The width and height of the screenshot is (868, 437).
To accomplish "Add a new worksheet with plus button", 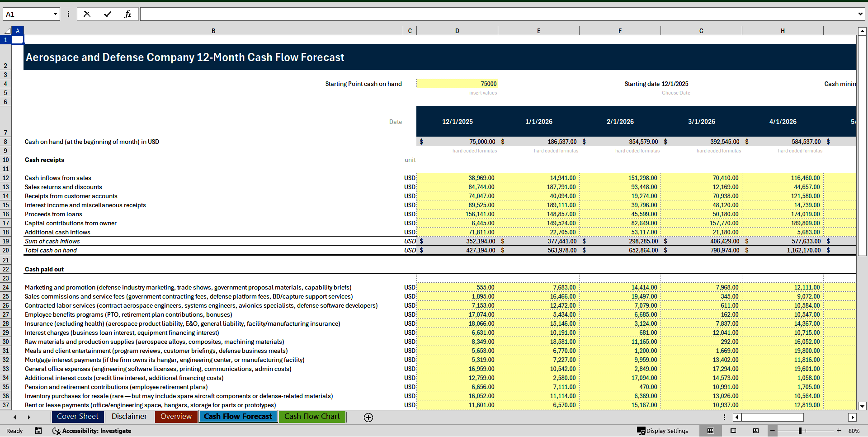I will click(368, 417).
